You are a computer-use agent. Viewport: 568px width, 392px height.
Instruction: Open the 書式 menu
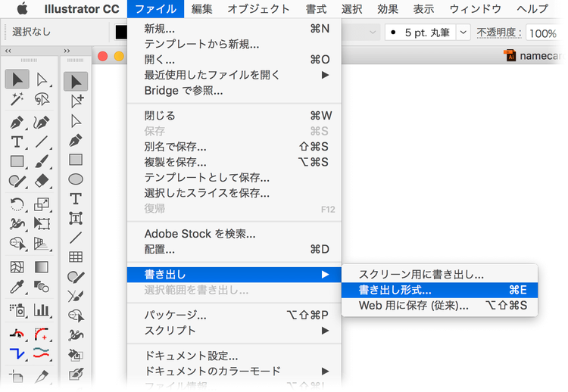pyautogui.click(x=316, y=8)
